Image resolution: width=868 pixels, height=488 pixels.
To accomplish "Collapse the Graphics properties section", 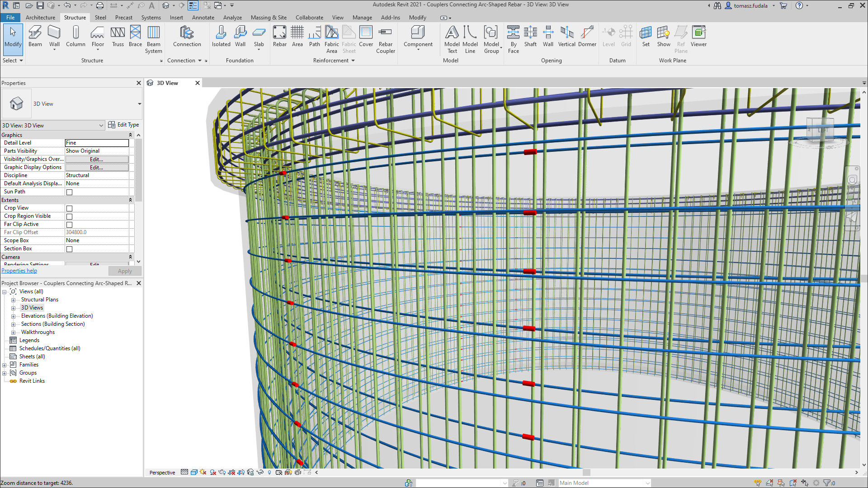I will point(130,135).
